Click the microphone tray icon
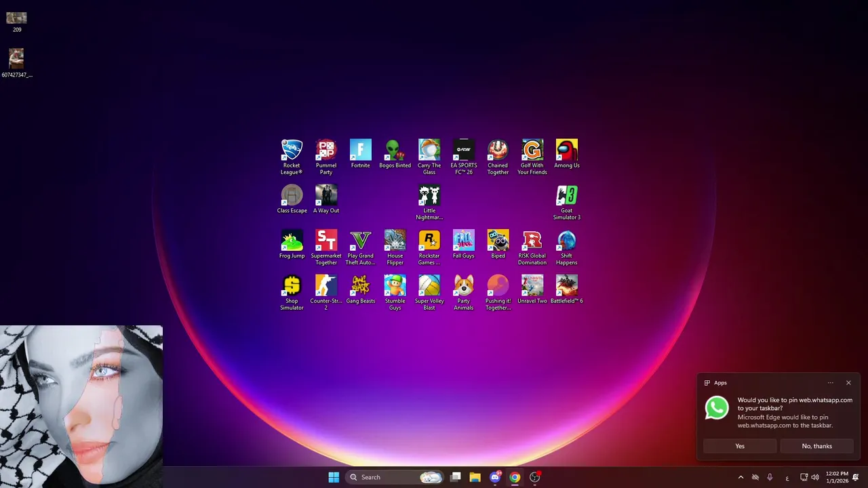The height and width of the screenshot is (488, 868). 770,477
